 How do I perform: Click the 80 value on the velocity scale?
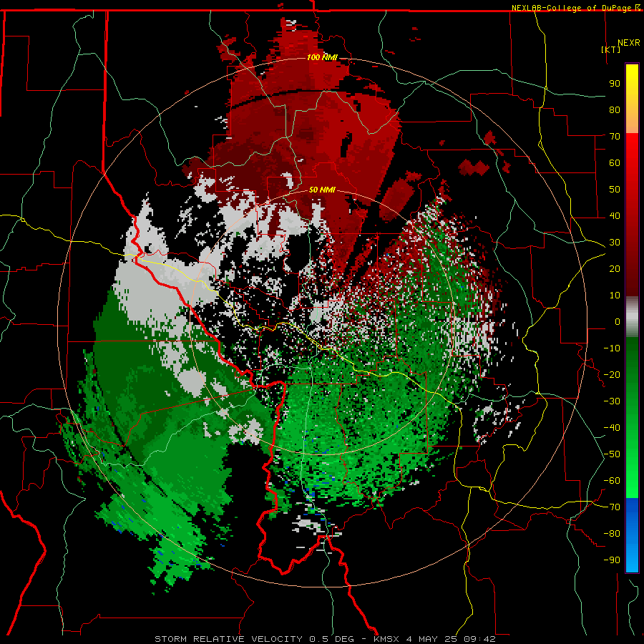615,110
